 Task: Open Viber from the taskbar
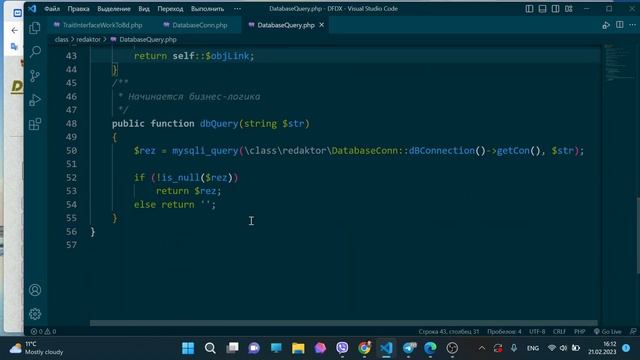[342, 348]
